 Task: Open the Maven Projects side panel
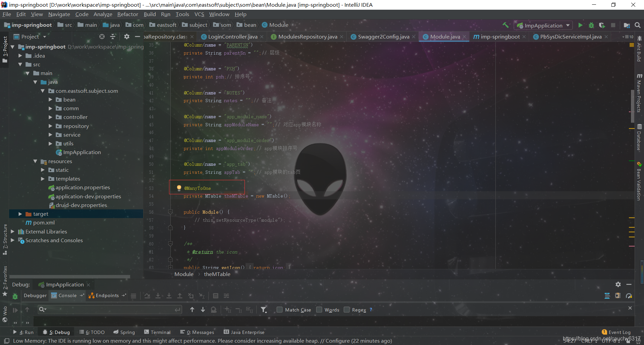(639, 93)
